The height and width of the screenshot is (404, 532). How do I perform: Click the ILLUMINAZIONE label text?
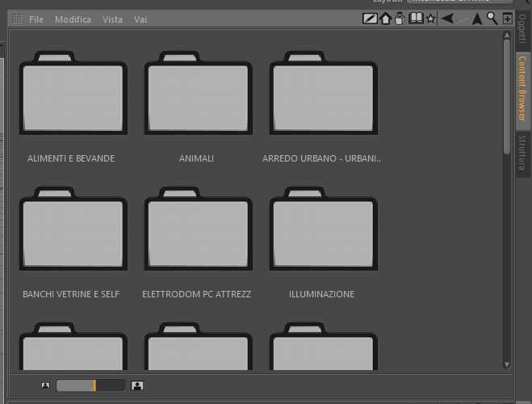pos(321,294)
